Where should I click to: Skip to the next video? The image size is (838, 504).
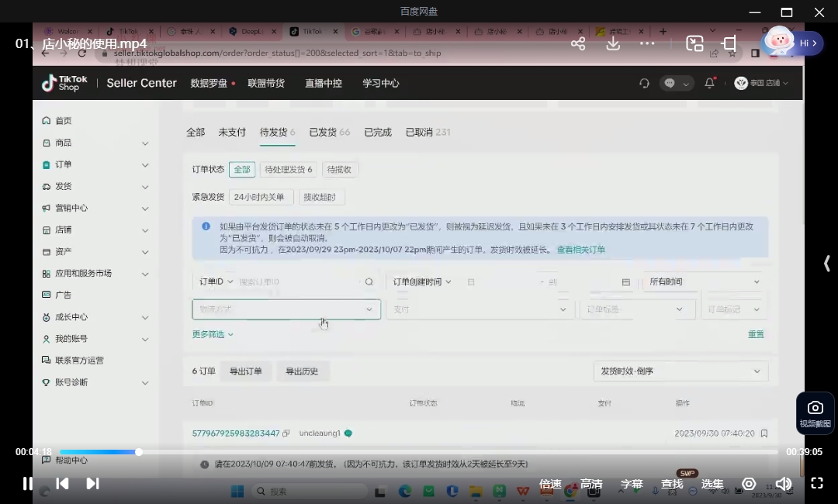(92, 483)
